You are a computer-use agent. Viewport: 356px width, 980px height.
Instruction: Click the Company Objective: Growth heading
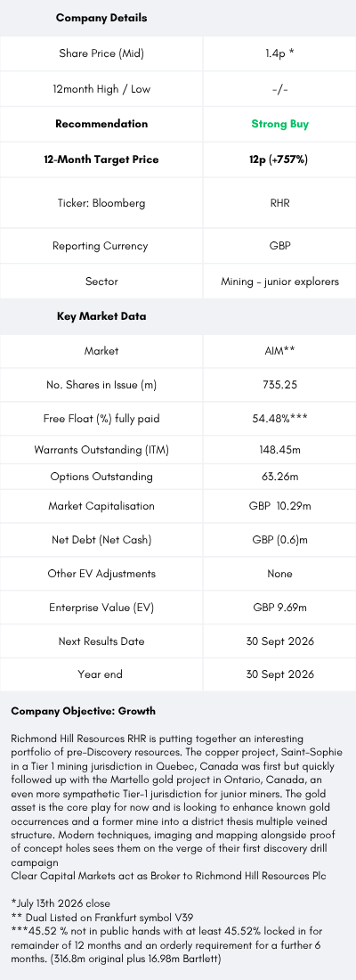pos(84,711)
